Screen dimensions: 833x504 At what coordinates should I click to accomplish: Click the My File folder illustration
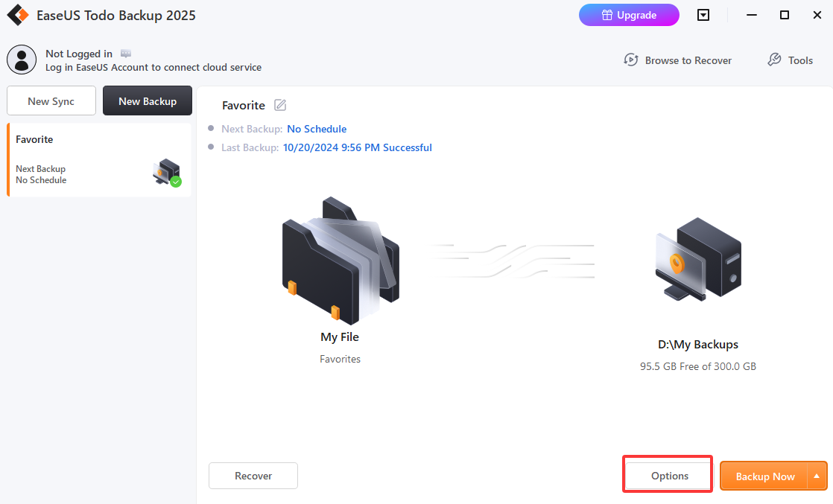(x=341, y=261)
